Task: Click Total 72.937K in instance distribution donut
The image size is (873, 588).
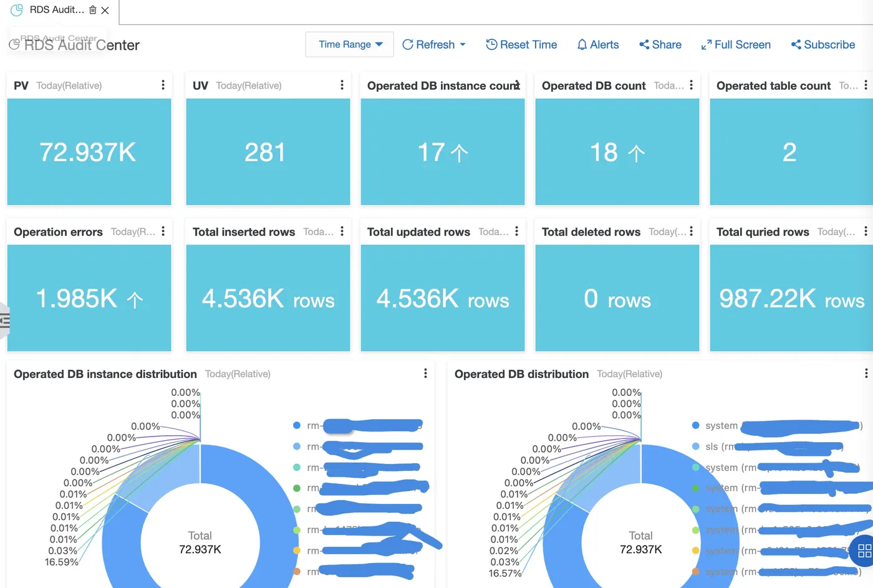Action: 200,542
